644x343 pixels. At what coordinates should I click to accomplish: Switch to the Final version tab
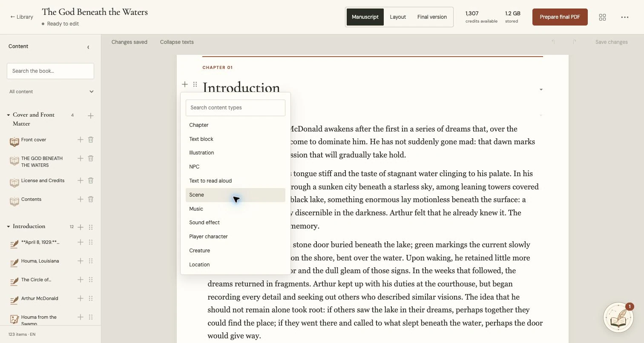click(x=432, y=17)
